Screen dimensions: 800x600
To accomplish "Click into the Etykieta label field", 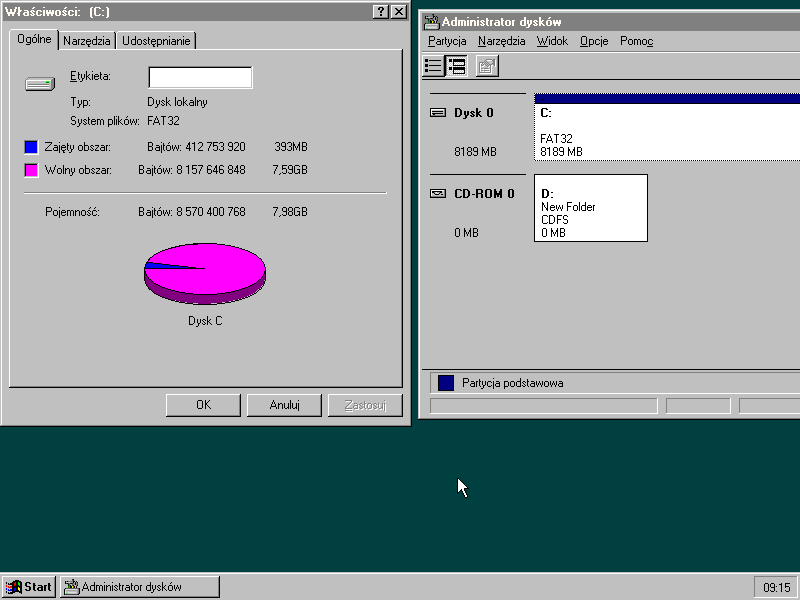I will click(200, 78).
